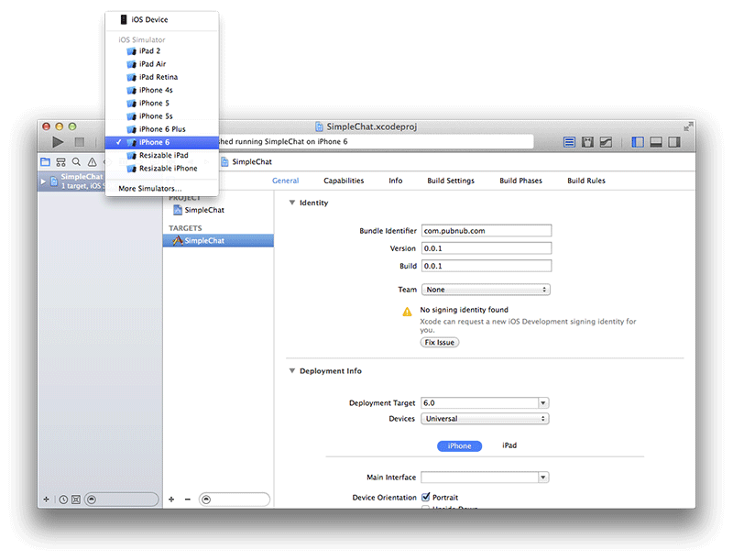Viewport: 733px width, 560px height.
Task: Select the iPhone segment in Deployment Info
Action: (459, 445)
